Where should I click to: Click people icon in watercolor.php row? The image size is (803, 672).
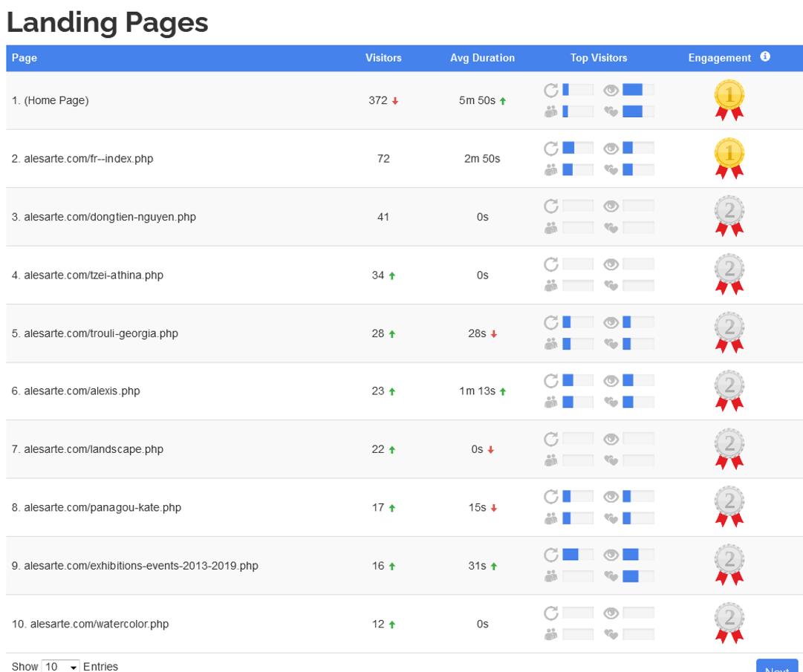551,635
